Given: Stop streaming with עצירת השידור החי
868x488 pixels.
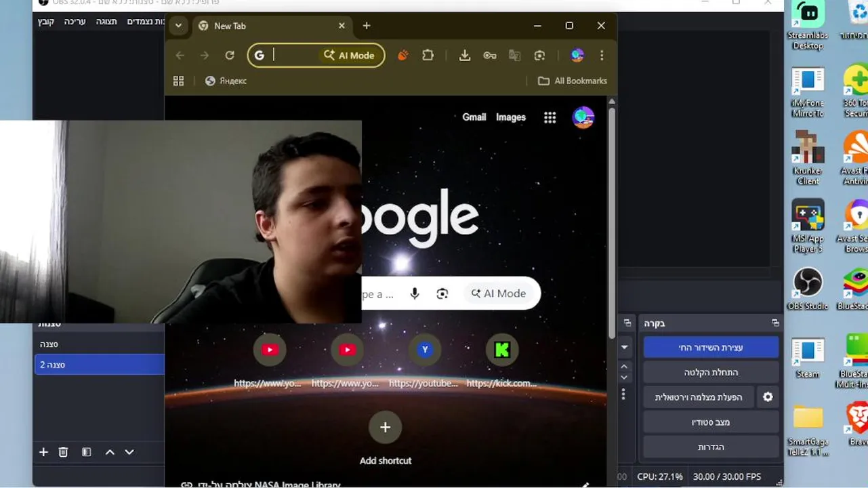Looking at the screenshot, I should [711, 348].
